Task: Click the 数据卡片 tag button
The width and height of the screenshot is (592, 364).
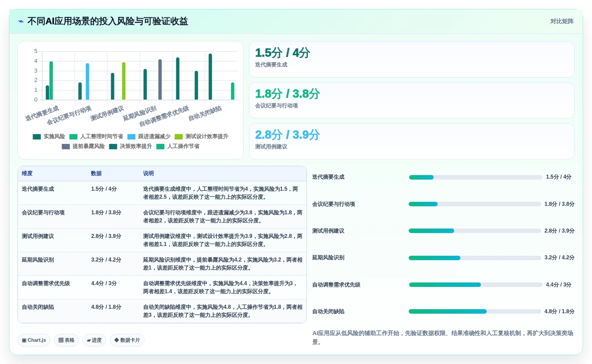Action: tap(127, 340)
